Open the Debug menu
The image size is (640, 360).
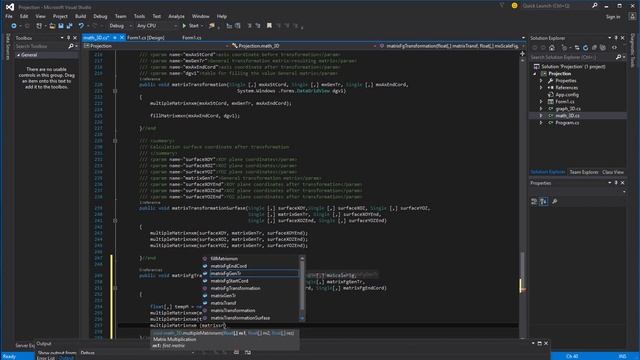coord(100,16)
